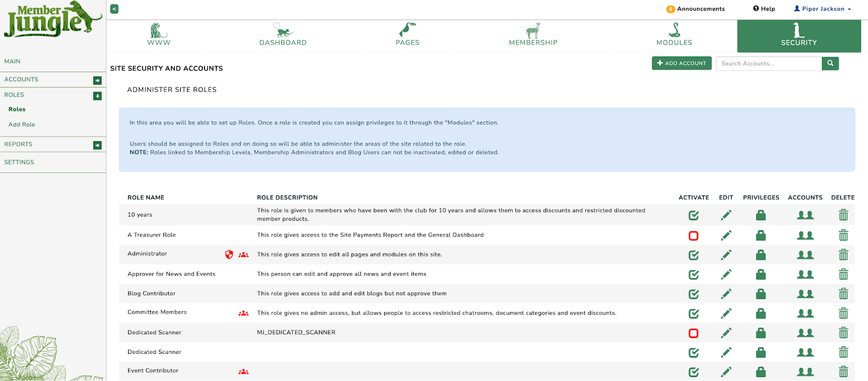Collapse the sidebar with the green arrow button

(114, 9)
